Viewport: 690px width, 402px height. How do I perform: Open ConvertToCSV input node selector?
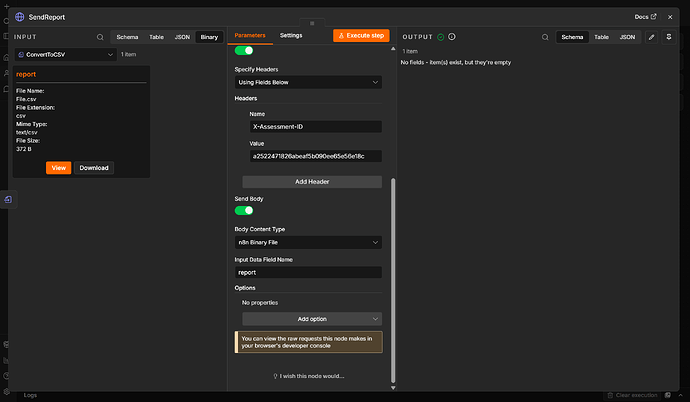coord(66,55)
